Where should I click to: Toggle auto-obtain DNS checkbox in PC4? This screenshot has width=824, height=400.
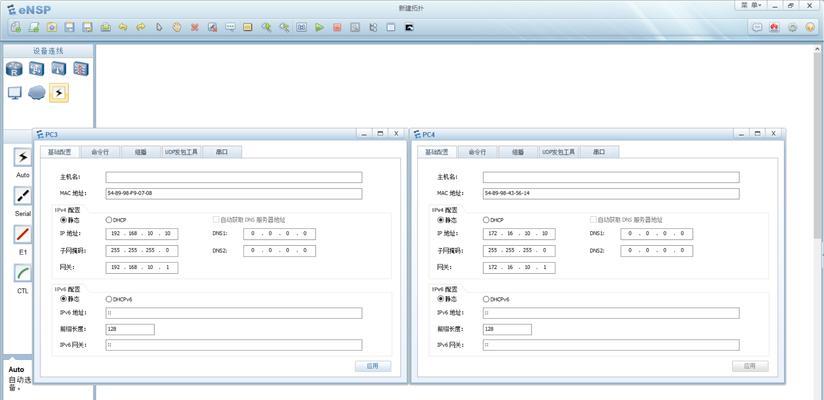[x=593, y=220]
